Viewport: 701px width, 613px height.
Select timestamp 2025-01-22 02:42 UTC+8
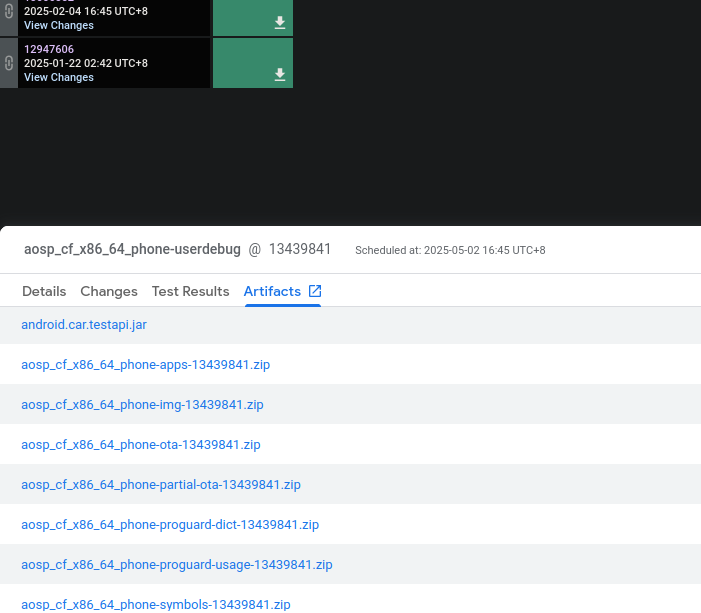coord(86,63)
